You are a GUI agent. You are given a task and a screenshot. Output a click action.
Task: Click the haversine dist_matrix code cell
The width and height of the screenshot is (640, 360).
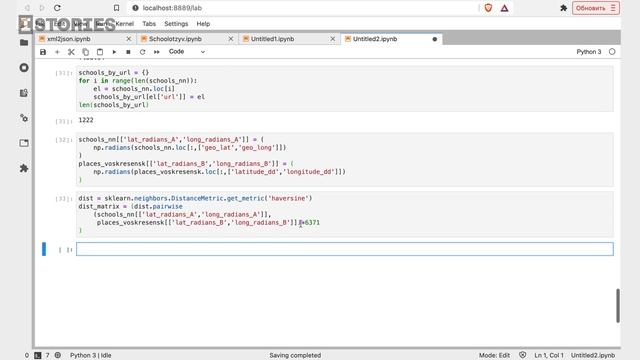pos(344,214)
